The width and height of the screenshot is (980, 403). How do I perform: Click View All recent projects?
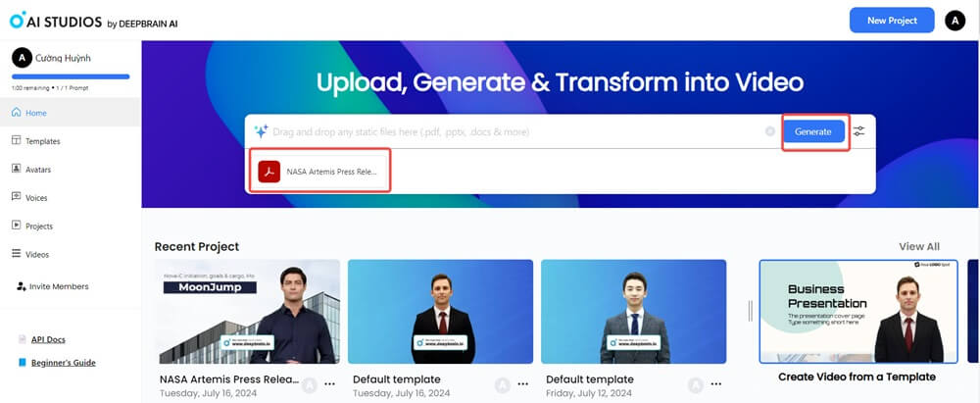pos(919,246)
